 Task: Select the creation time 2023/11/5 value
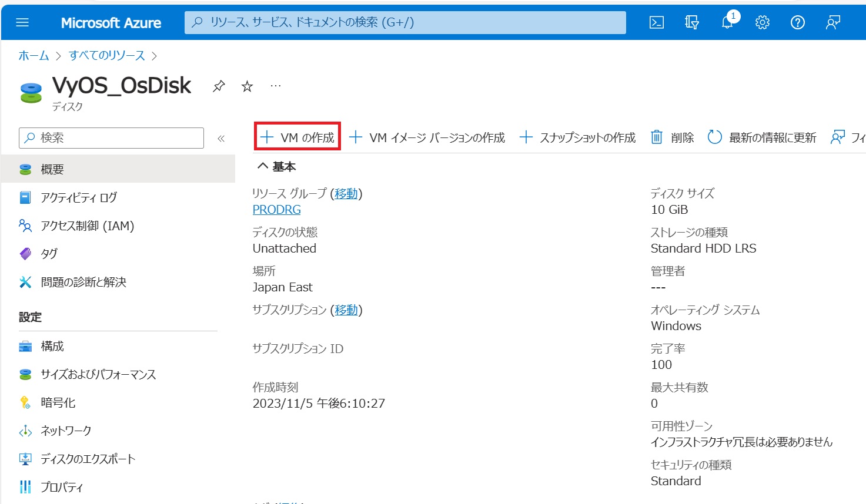(x=319, y=404)
